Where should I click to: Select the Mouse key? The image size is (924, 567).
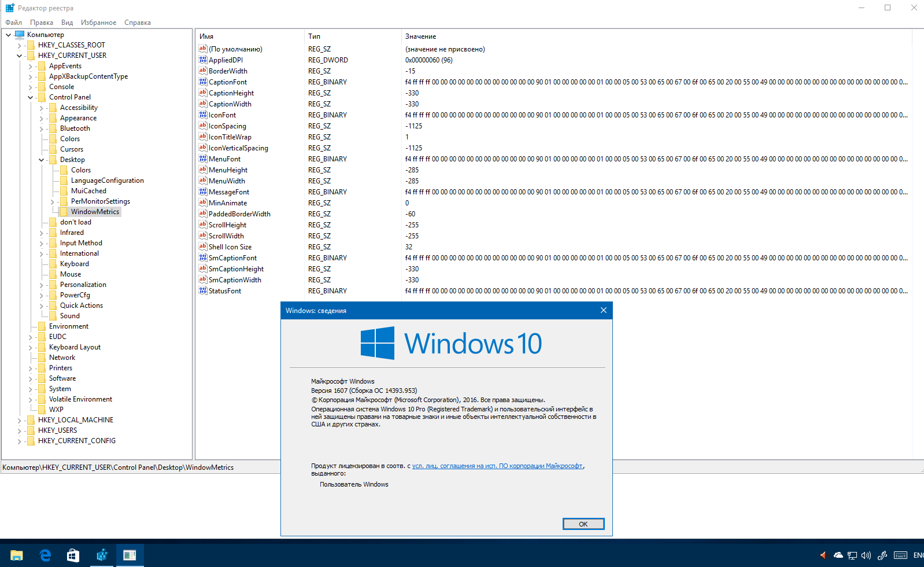point(71,274)
